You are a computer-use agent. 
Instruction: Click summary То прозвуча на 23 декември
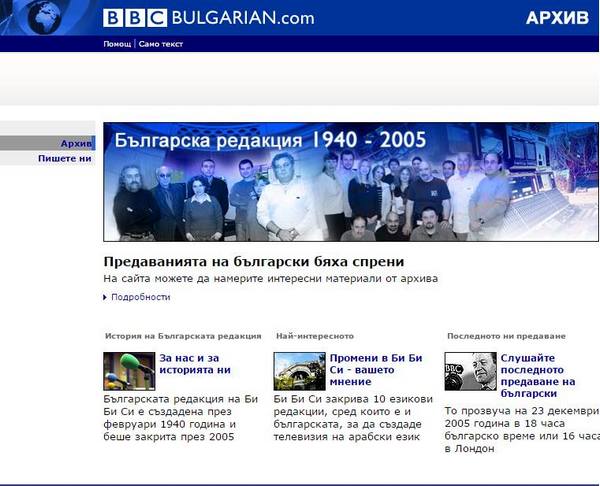click(522, 430)
